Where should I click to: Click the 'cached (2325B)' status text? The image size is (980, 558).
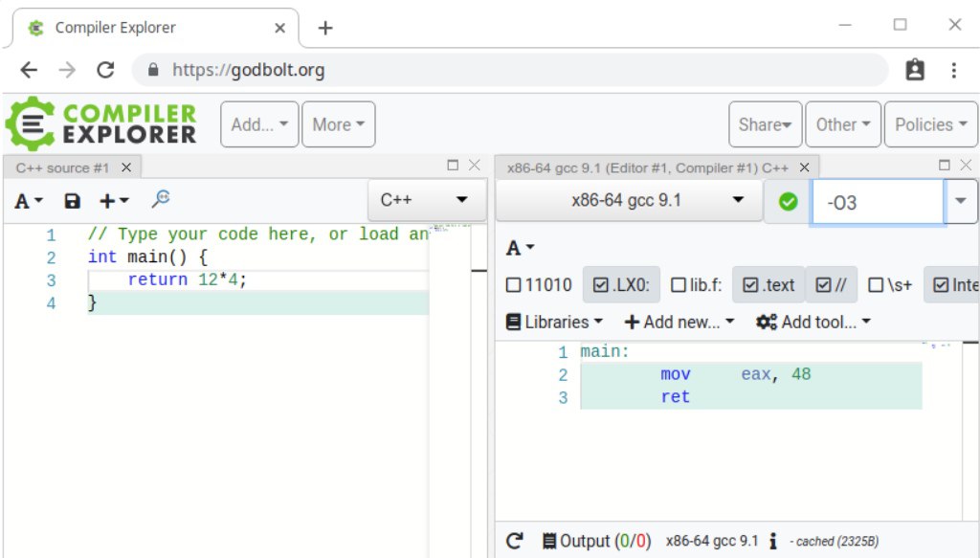(x=836, y=541)
